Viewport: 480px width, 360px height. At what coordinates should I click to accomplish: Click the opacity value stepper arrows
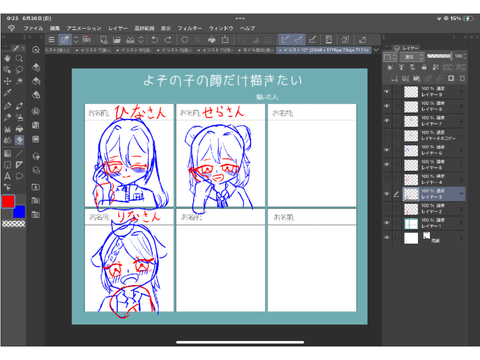tap(464, 57)
